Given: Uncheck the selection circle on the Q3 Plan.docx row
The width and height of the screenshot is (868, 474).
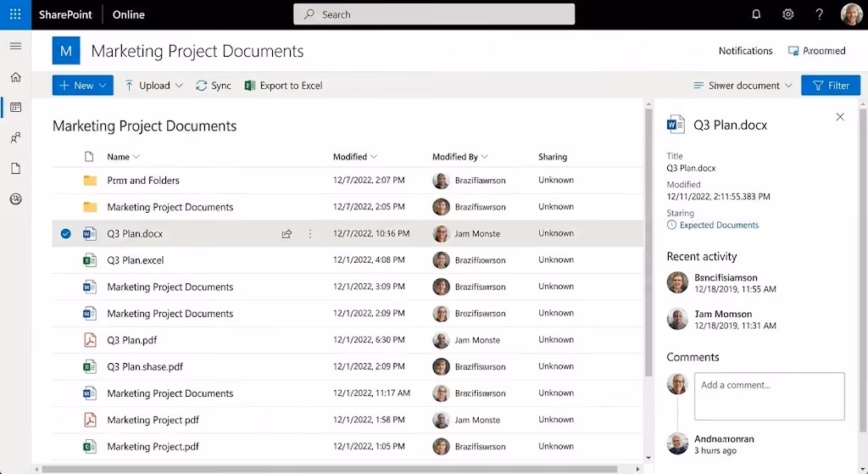Looking at the screenshot, I should [66, 234].
